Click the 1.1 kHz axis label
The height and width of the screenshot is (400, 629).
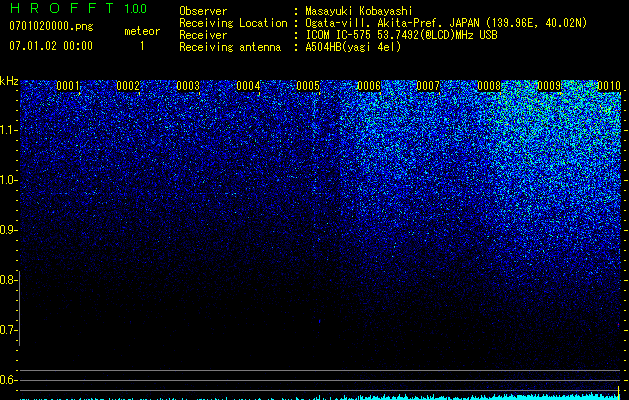click(8, 130)
